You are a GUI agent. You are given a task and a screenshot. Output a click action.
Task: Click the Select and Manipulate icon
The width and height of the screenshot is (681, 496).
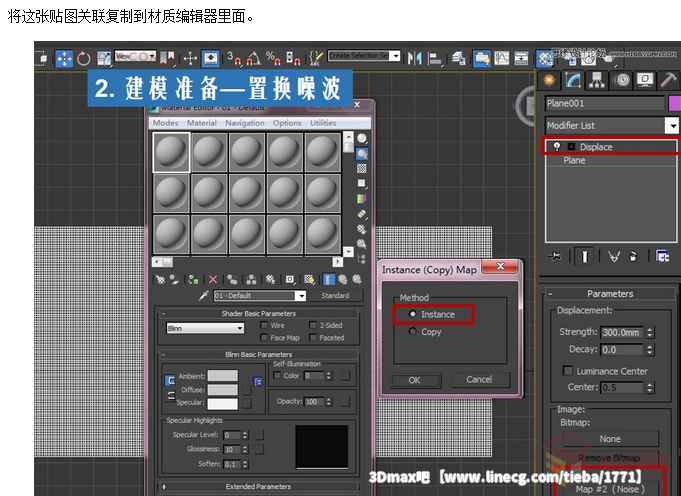(190, 58)
